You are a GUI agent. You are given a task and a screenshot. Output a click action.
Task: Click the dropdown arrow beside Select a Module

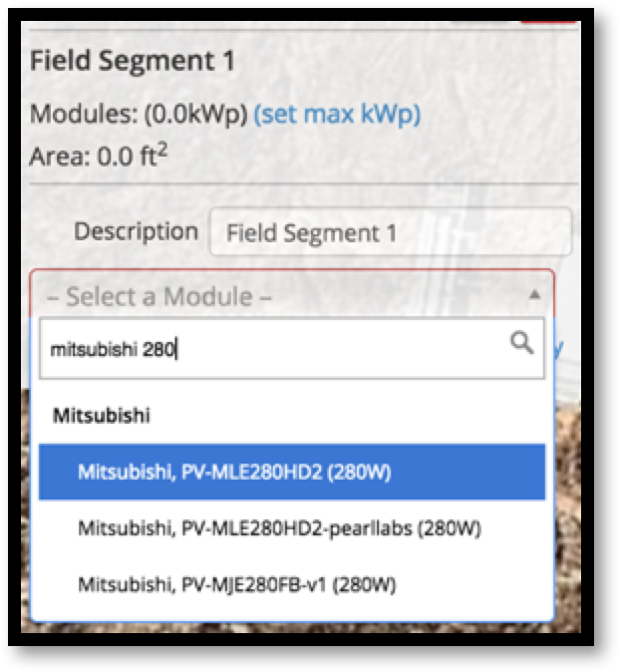point(534,295)
